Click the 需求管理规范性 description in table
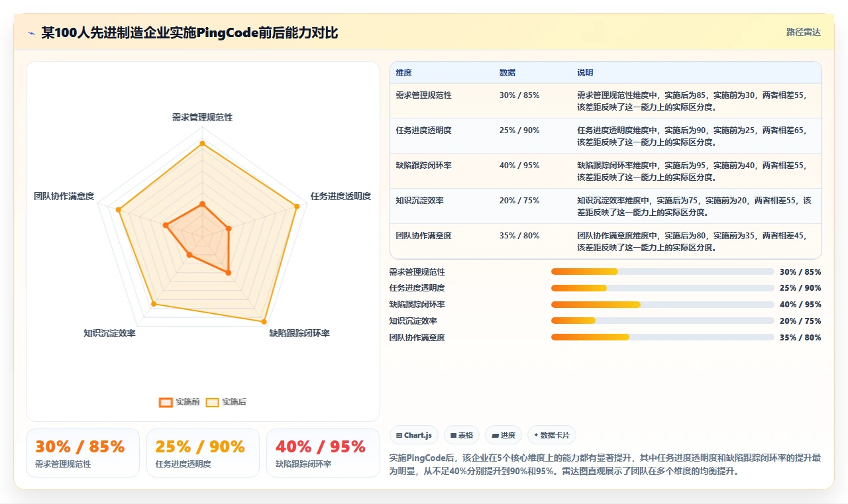The width and height of the screenshot is (848, 504). 692,101
